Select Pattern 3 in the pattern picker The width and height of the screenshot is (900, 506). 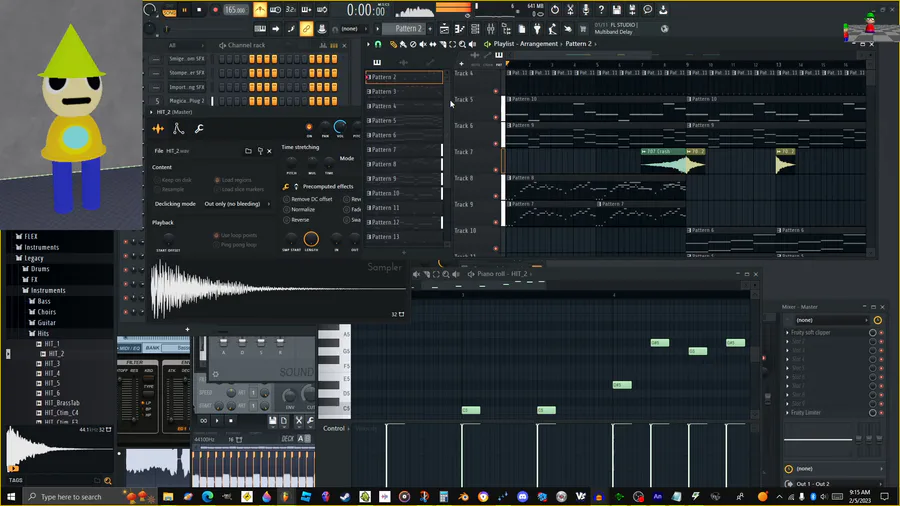coord(404,92)
